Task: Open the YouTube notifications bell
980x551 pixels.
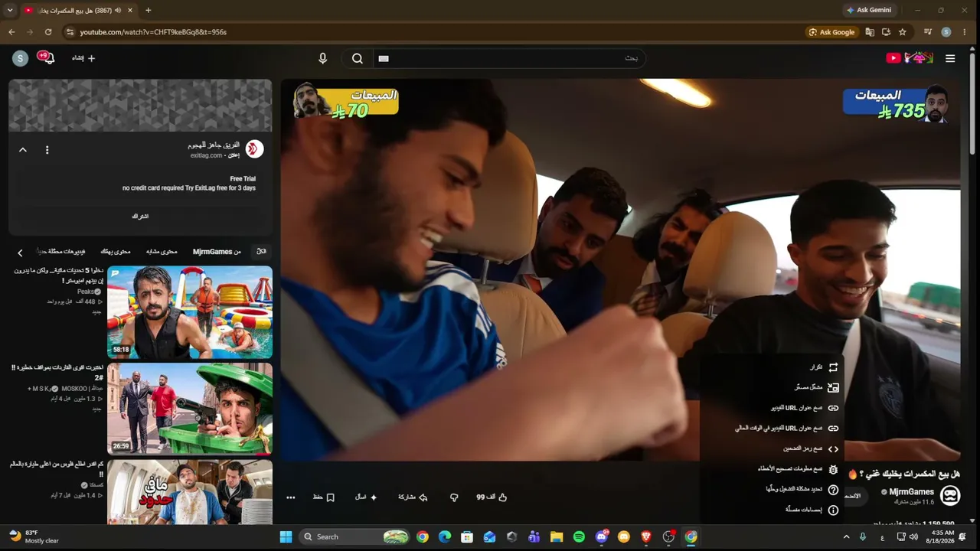Action: tap(48, 58)
